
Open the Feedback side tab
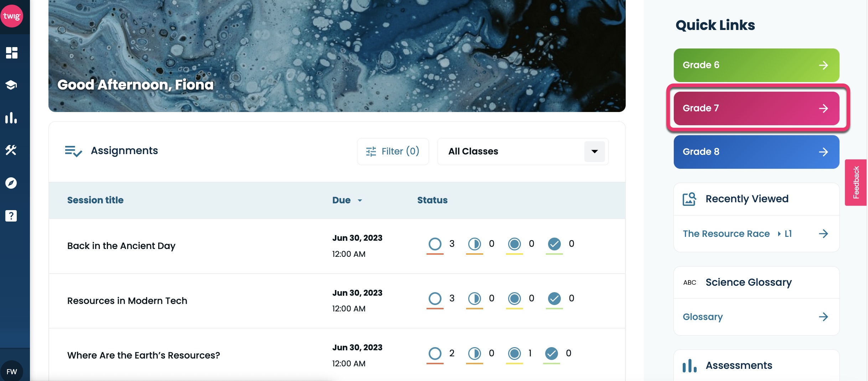coord(856,182)
